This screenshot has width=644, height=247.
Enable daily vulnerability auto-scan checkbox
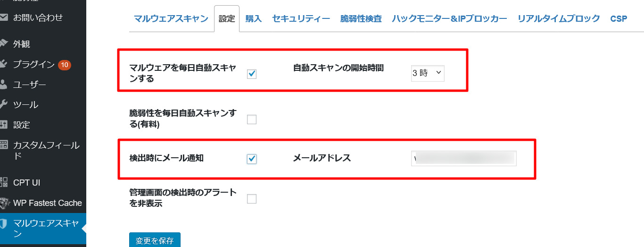pyautogui.click(x=252, y=119)
